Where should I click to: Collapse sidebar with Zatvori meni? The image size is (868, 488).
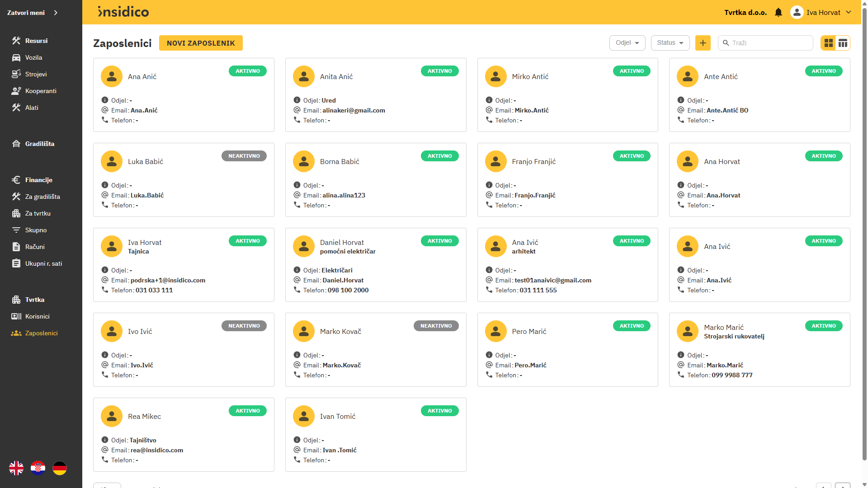pyautogui.click(x=32, y=13)
